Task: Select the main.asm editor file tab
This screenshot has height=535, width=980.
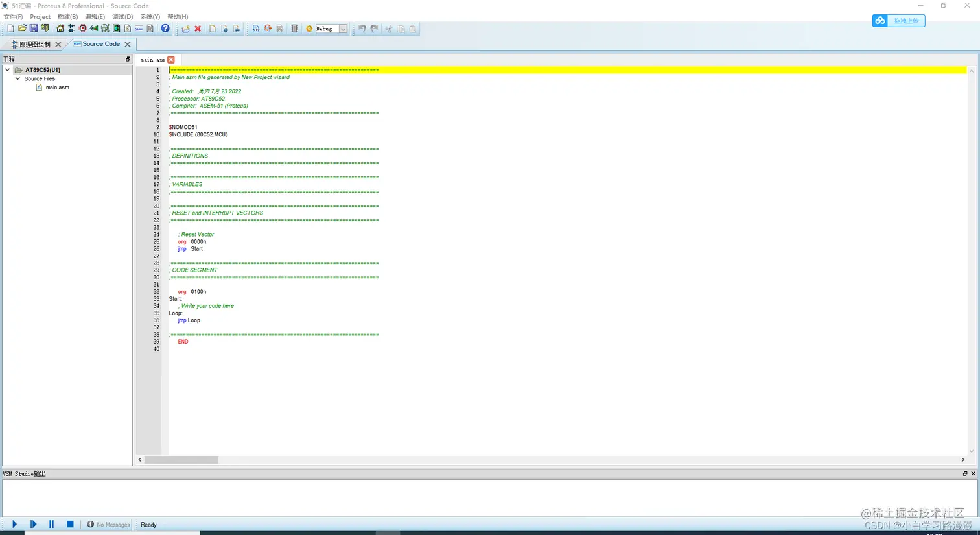Action: 152,60
